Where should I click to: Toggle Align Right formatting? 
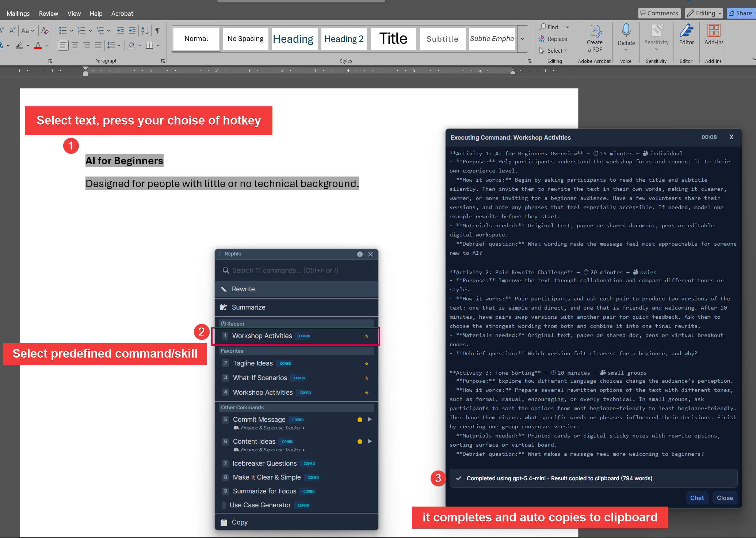pyautogui.click(x=87, y=45)
